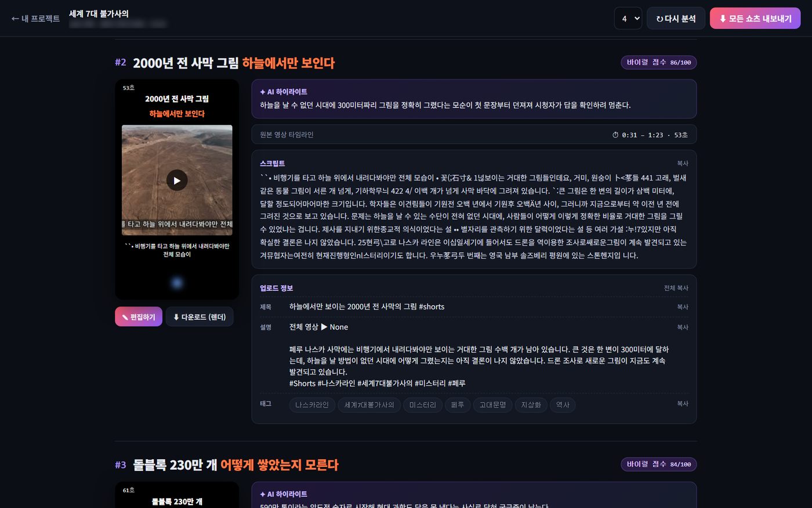Click the clock icon beside 0:31 – 1:23
The width and height of the screenshot is (812, 508).
coord(615,135)
